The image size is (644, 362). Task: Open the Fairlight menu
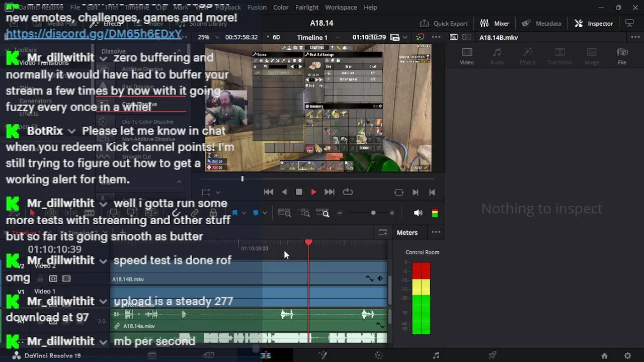[x=307, y=7]
